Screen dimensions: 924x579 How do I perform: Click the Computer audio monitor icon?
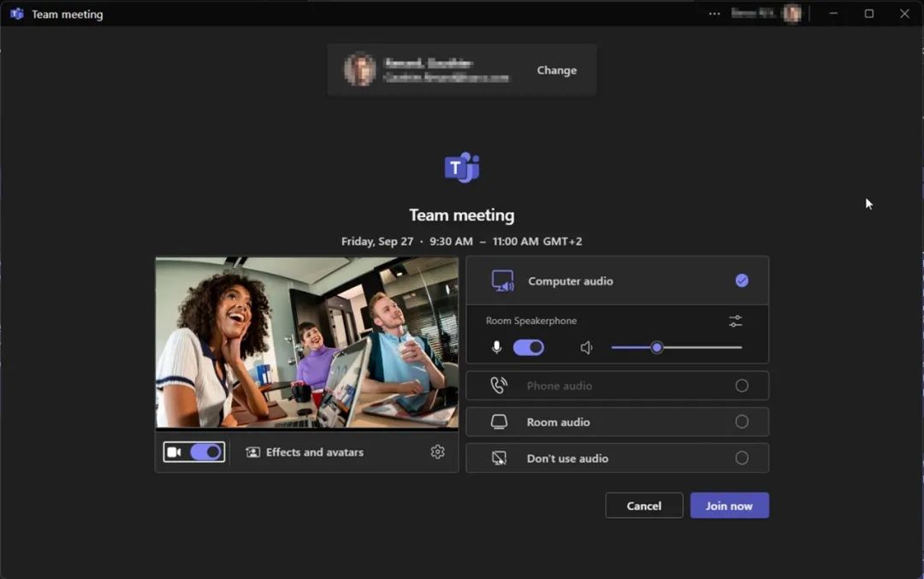[502, 281]
